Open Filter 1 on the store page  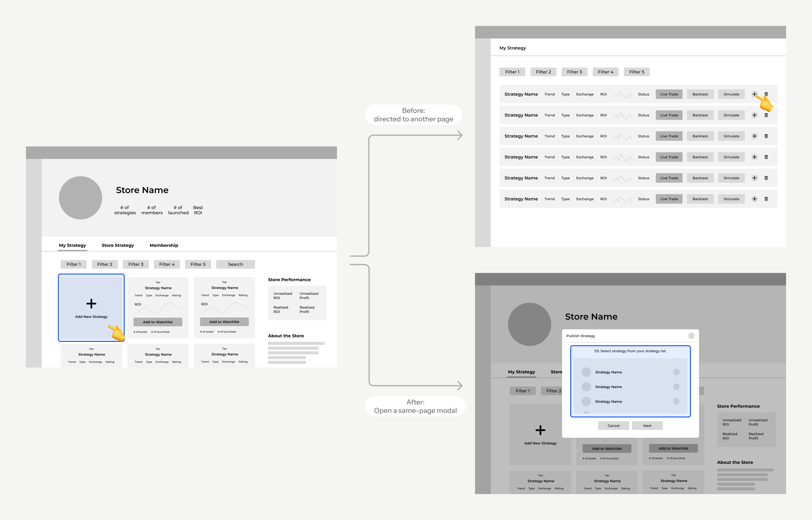[x=73, y=264]
